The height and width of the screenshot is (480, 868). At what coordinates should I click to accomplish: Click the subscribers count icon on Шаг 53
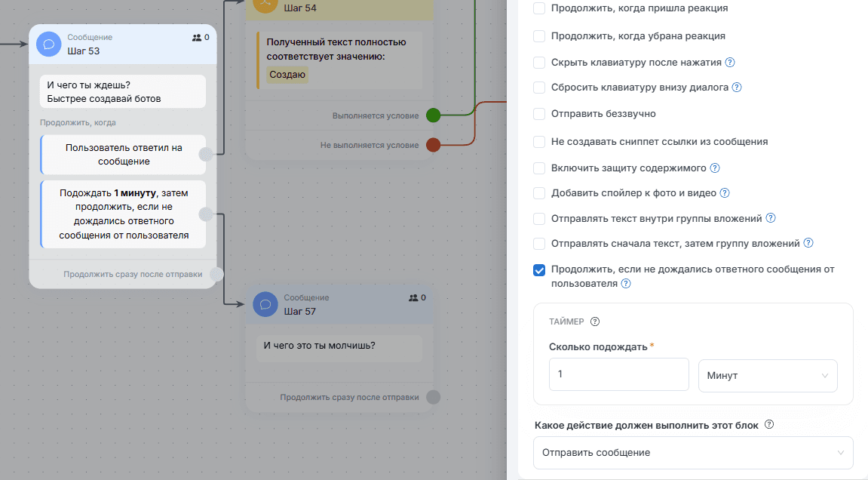197,38
